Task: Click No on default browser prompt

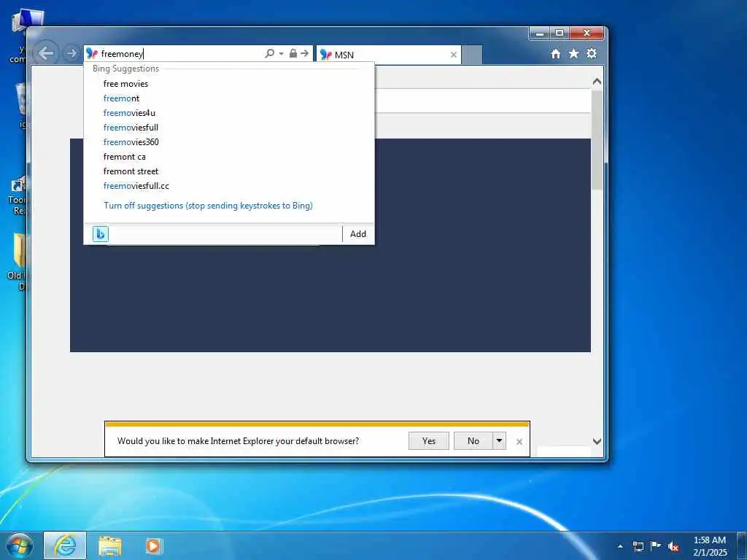Action: point(473,441)
